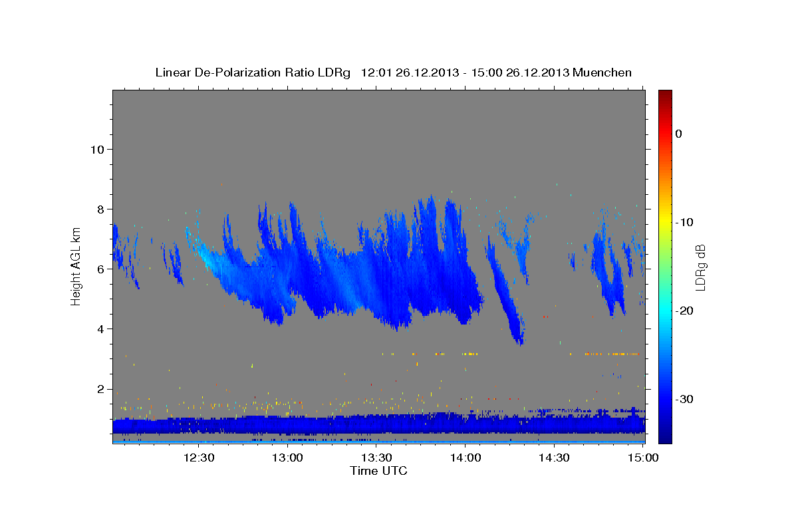Click the dark red top of the colorbar
The height and width of the screenshot is (532, 798).
click(665, 94)
